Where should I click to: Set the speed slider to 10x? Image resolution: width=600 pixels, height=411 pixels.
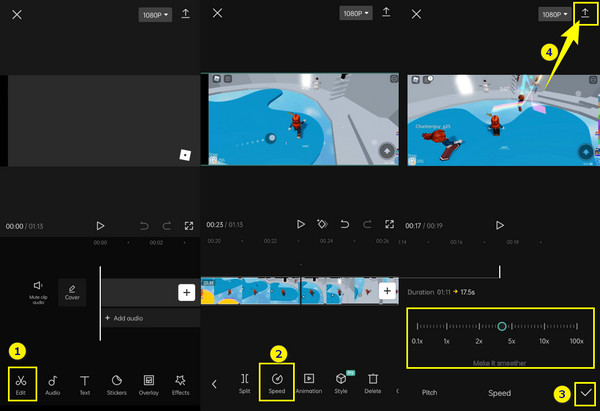544,326
